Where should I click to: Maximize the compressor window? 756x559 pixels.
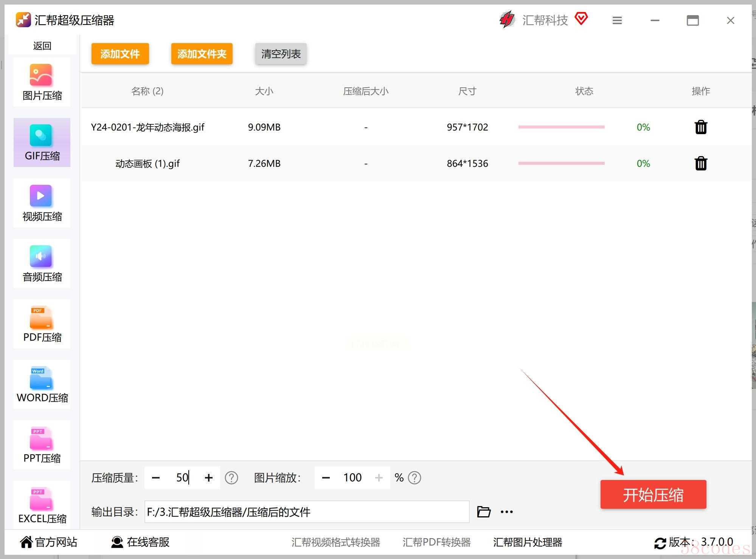click(x=693, y=20)
